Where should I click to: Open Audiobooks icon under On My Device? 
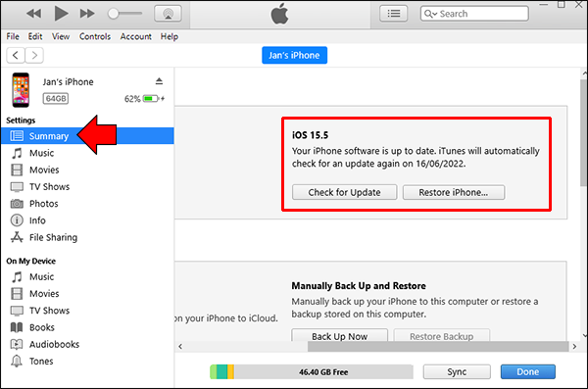[x=17, y=344]
